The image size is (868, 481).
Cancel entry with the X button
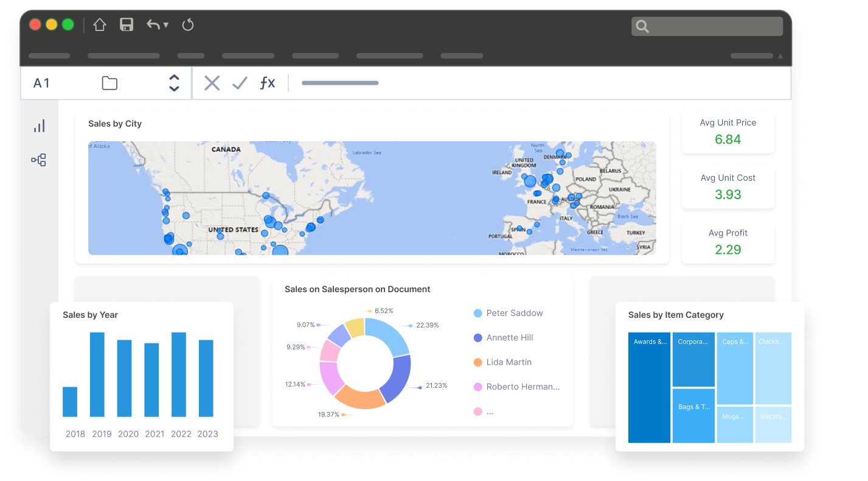(x=212, y=83)
